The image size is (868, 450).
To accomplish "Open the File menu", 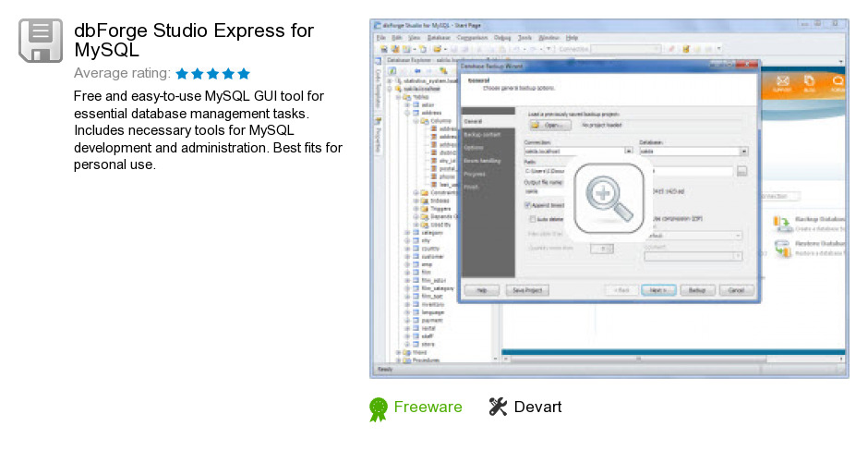I will (x=380, y=38).
